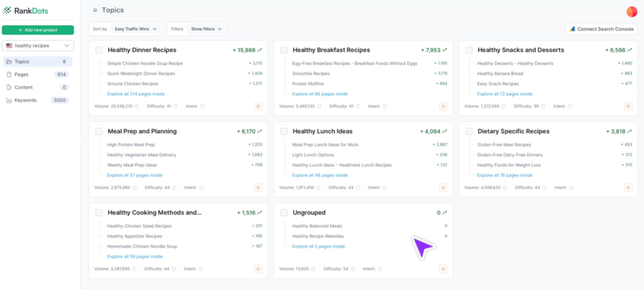Image resolution: width=644 pixels, height=289 pixels.
Task: Open the Easy Traffic Wins sort dropdown
Action: tap(136, 29)
